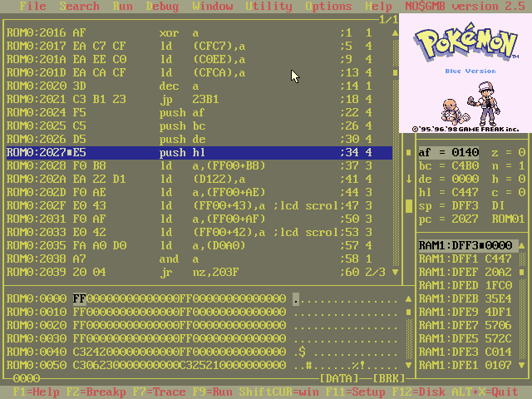Select the sp = DFF3 register
This screenshot has height=399, width=532.
[x=449, y=205]
